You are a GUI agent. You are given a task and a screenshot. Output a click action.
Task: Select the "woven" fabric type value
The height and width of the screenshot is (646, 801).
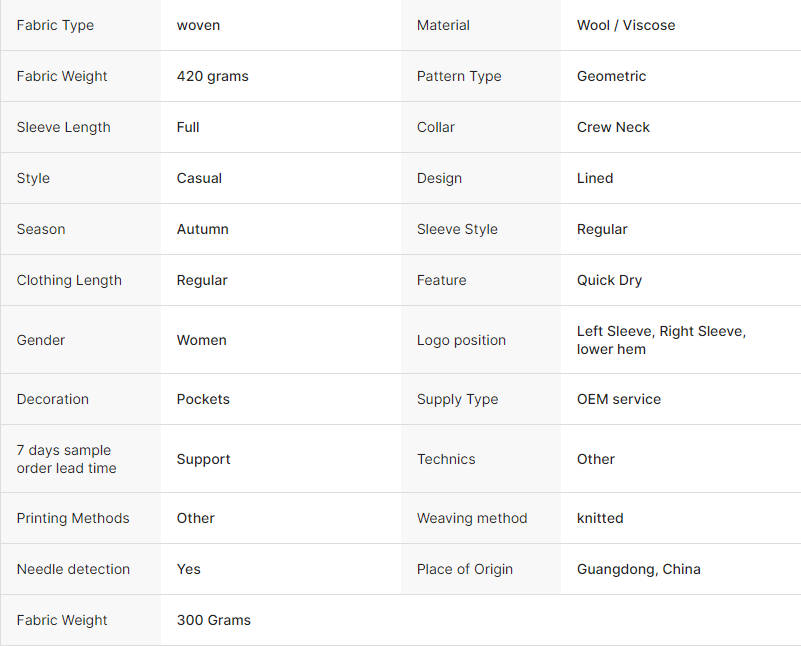click(x=198, y=25)
